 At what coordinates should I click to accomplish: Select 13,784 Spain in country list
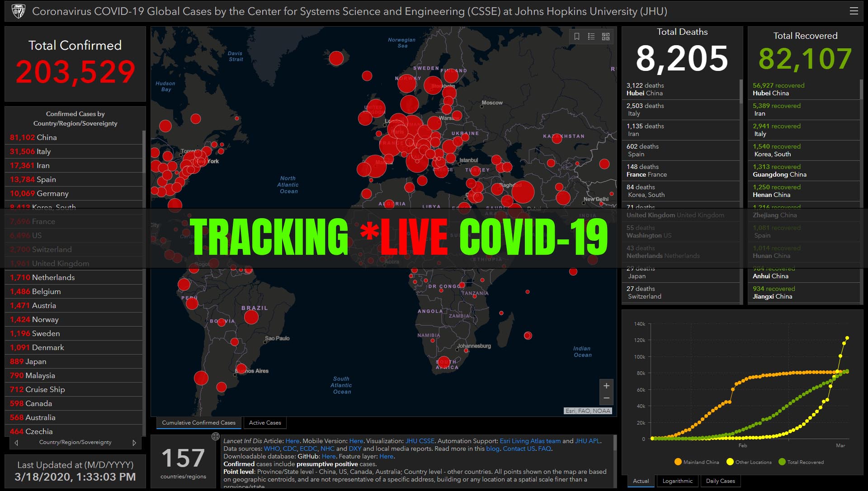(73, 179)
